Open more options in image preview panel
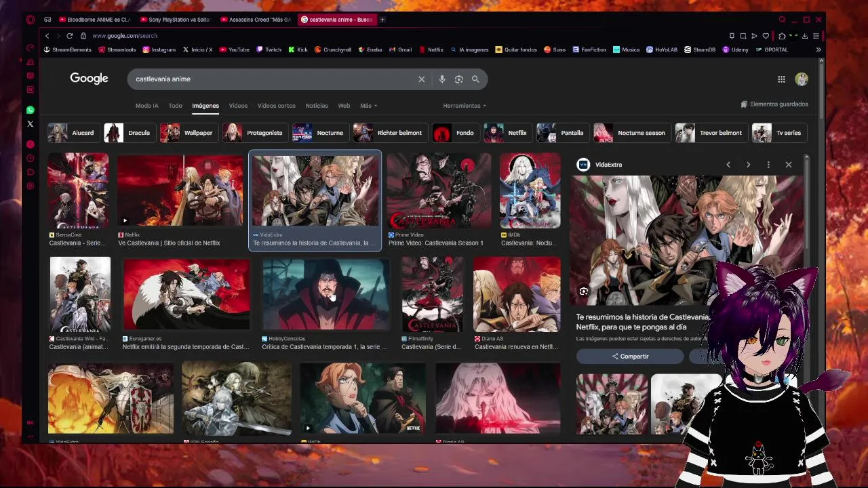 768,165
